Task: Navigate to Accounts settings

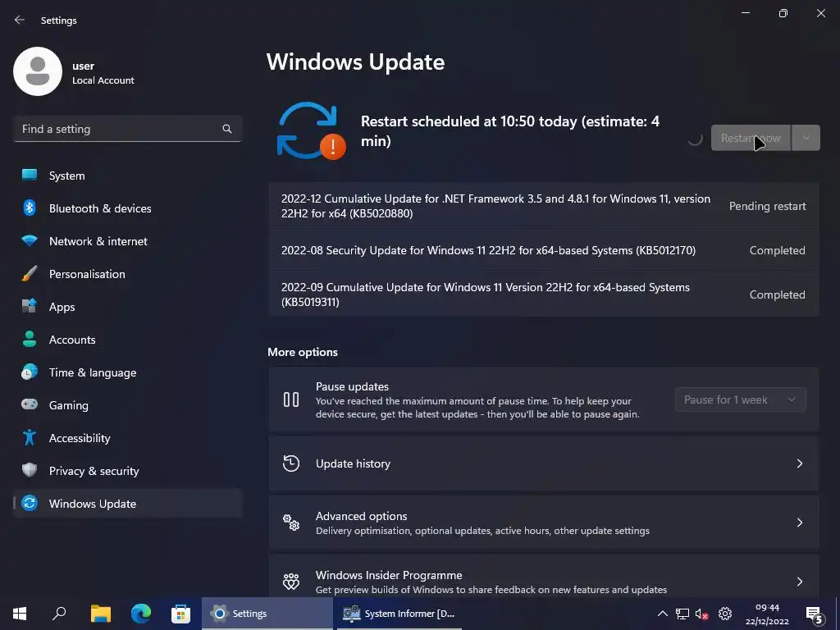Action: tap(127, 340)
